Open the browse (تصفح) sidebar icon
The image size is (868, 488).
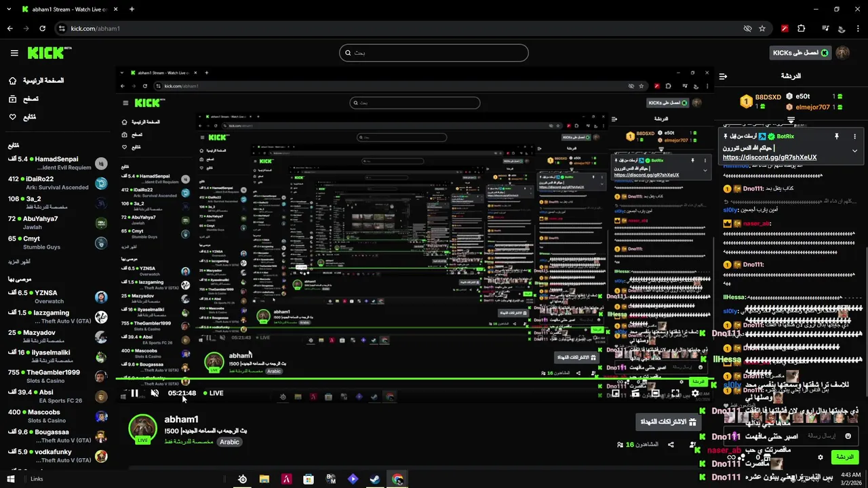click(13, 99)
